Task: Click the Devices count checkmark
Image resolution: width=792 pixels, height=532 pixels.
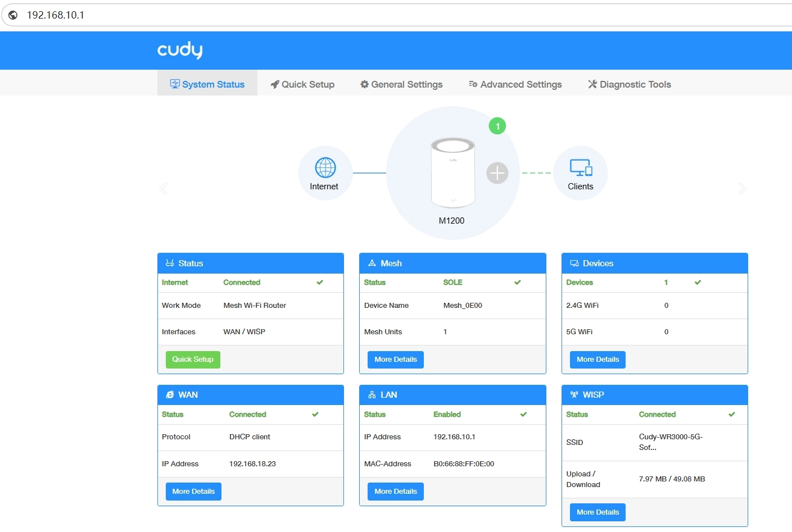Action: (x=698, y=283)
